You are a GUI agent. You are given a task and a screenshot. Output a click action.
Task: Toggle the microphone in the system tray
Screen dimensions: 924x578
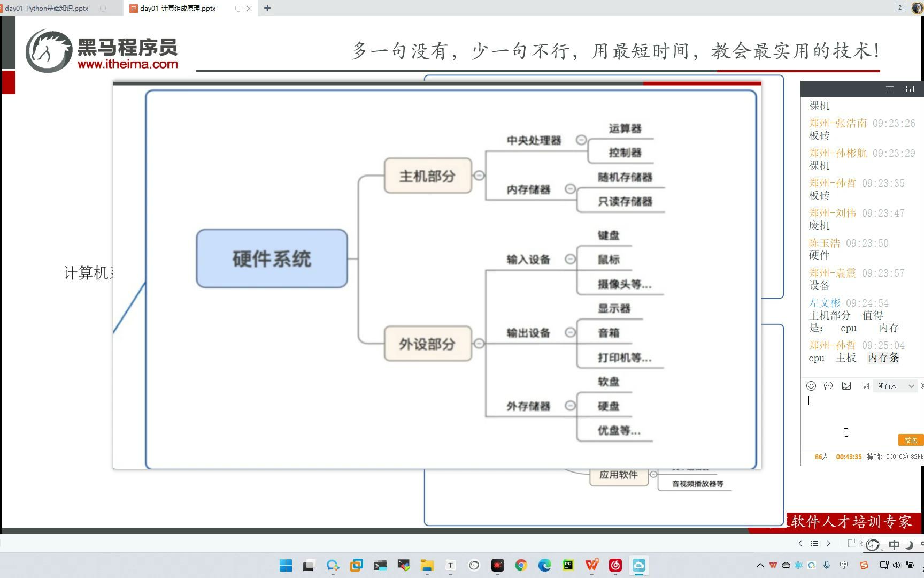point(827,565)
